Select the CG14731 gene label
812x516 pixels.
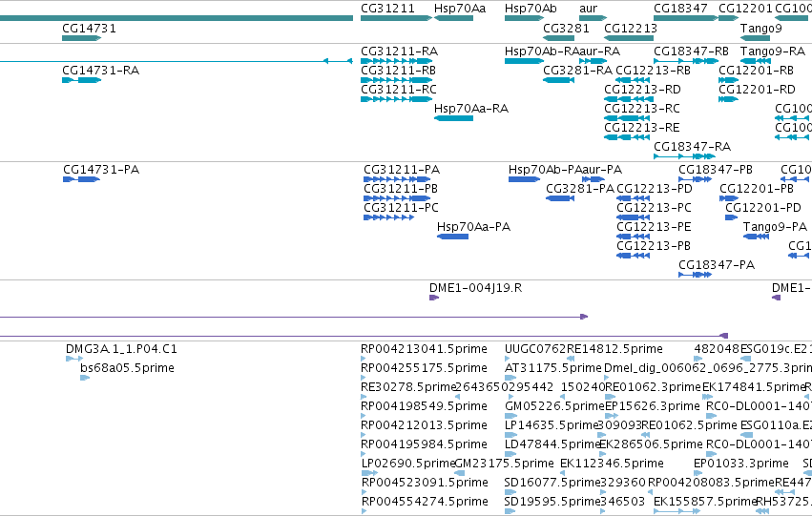click(x=89, y=29)
